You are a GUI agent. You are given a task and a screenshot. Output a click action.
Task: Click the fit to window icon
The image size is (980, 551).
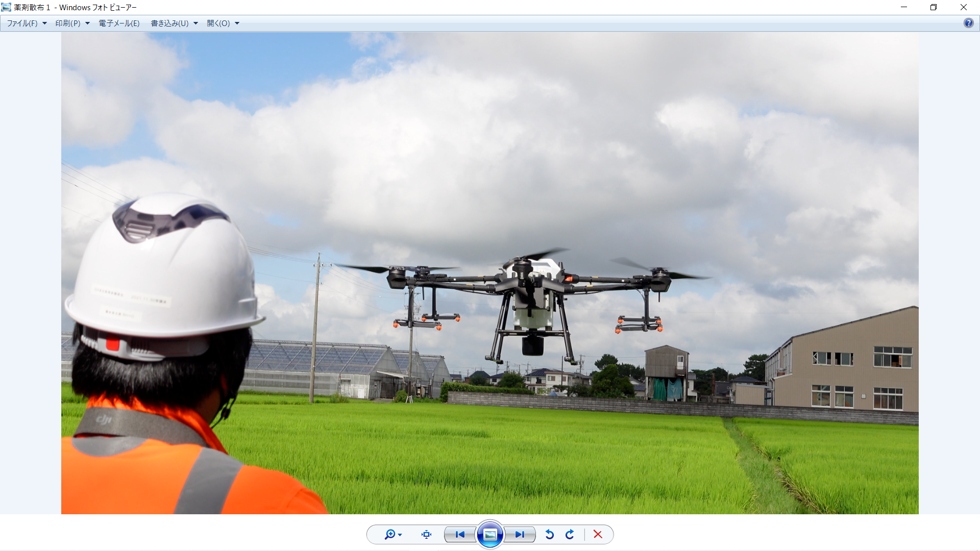pyautogui.click(x=426, y=534)
